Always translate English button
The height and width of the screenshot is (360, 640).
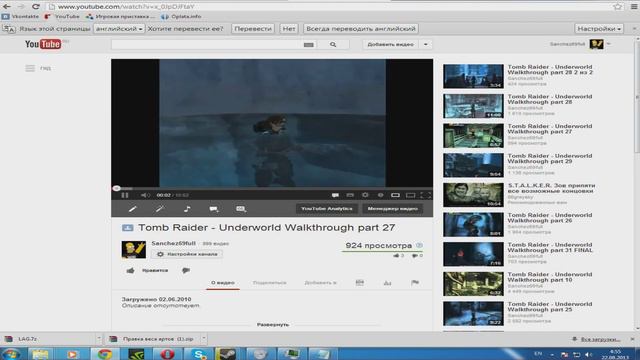coord(361,29)
